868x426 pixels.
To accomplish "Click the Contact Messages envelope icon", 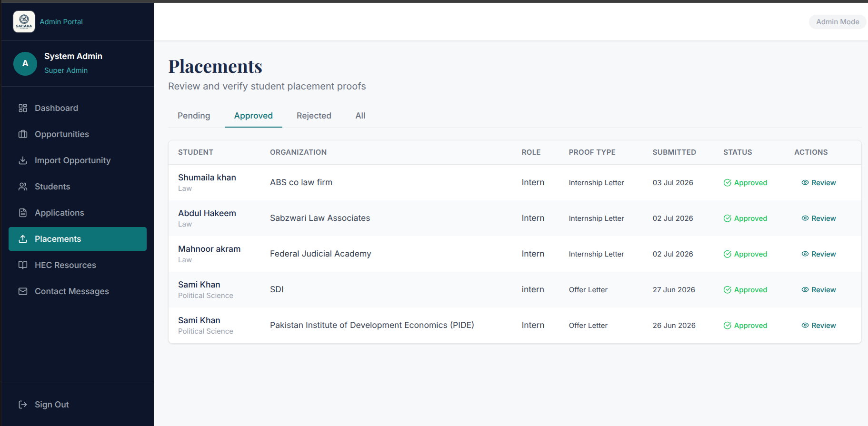I will (x=23, y=291).
